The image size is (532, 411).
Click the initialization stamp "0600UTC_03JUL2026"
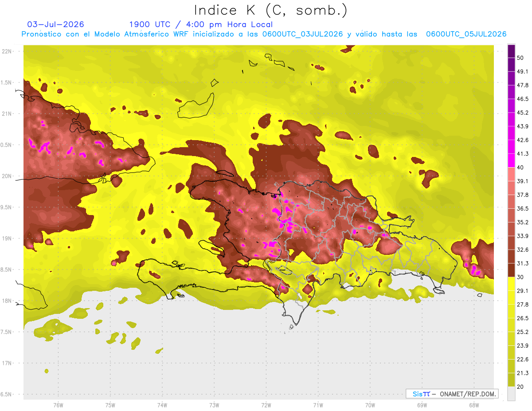[303, 34]
